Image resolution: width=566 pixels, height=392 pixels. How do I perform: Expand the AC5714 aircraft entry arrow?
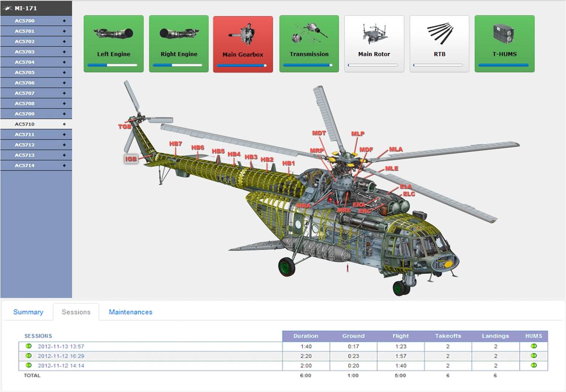pyautogui.click(x=64, y=166)
